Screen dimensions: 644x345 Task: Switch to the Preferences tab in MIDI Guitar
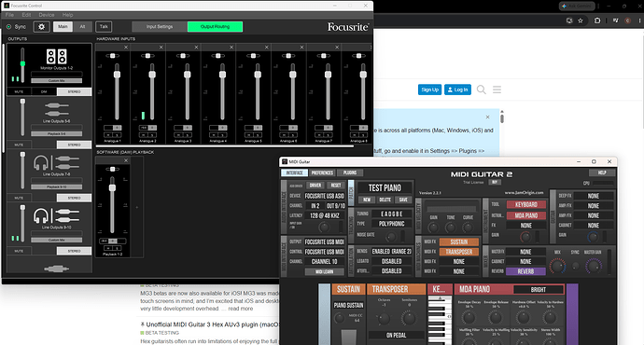(322, 172)
